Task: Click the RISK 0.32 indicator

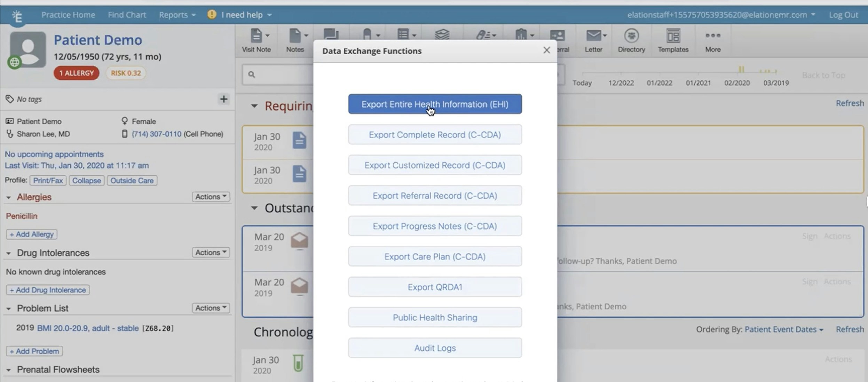Action: (x=126, y=73)
